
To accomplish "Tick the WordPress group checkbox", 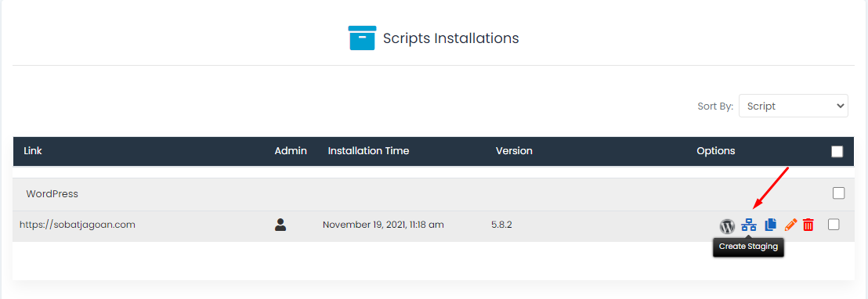I will (839, 193).
